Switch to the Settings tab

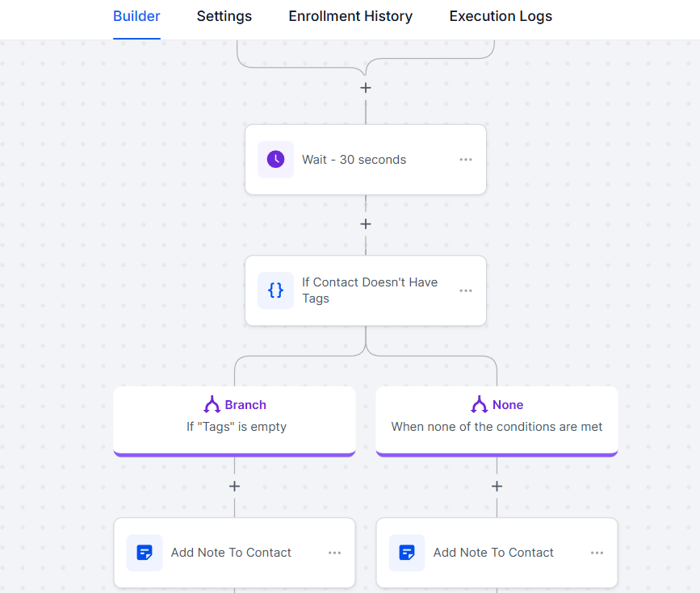(x=224, y=16)
